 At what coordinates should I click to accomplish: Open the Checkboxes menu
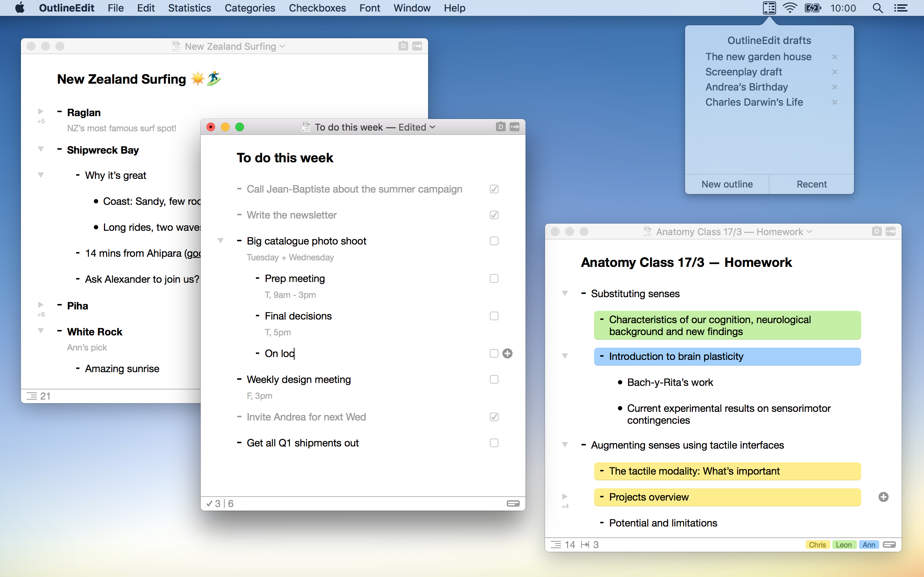(x=317, y=8)
